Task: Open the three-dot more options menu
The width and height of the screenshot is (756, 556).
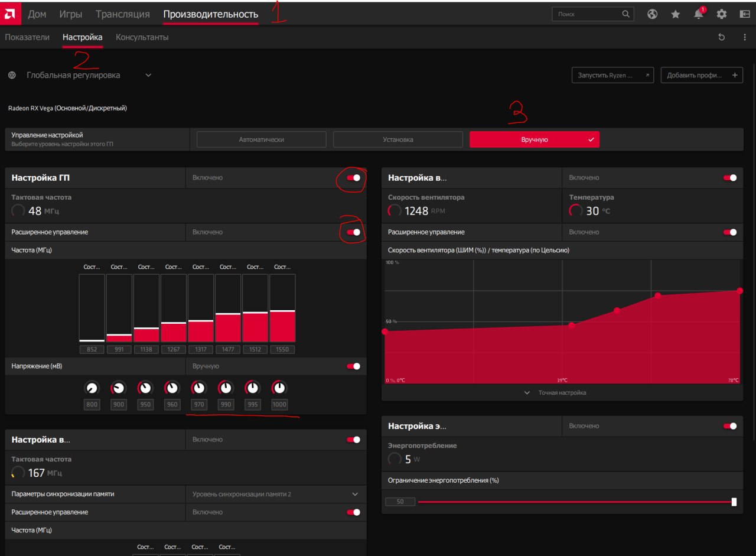Action: pos(744,37)
